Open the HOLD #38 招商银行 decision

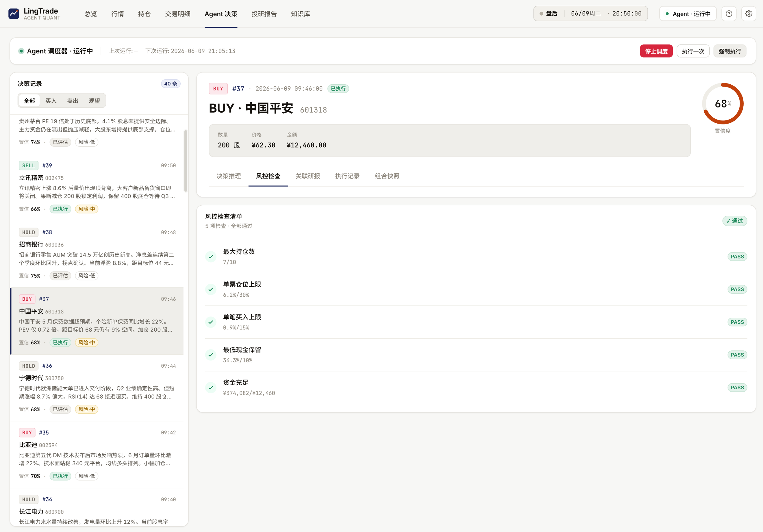[97, 254]
